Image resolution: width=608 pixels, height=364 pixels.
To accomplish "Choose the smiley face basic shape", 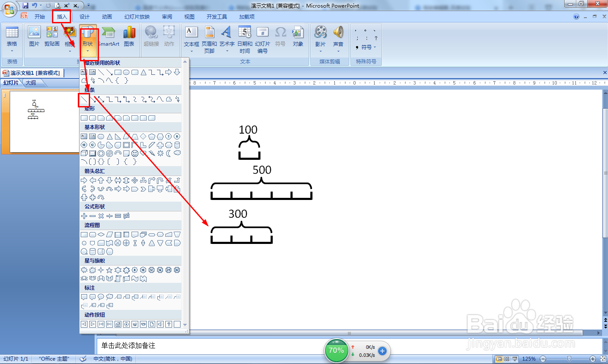I will click(x=135, y=153).
